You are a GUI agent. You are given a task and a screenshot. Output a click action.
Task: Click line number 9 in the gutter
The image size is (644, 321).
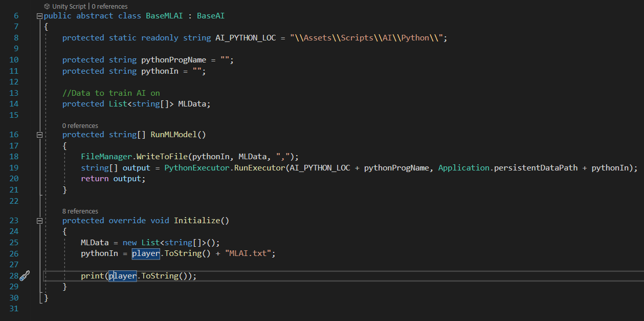tap(16, 49)
